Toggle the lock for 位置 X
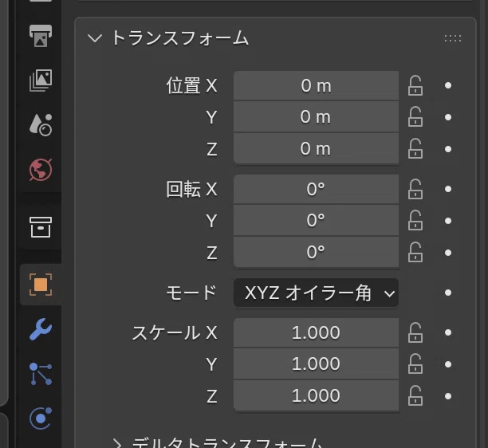Screen dimensions: 488x448 coord(415,85)
